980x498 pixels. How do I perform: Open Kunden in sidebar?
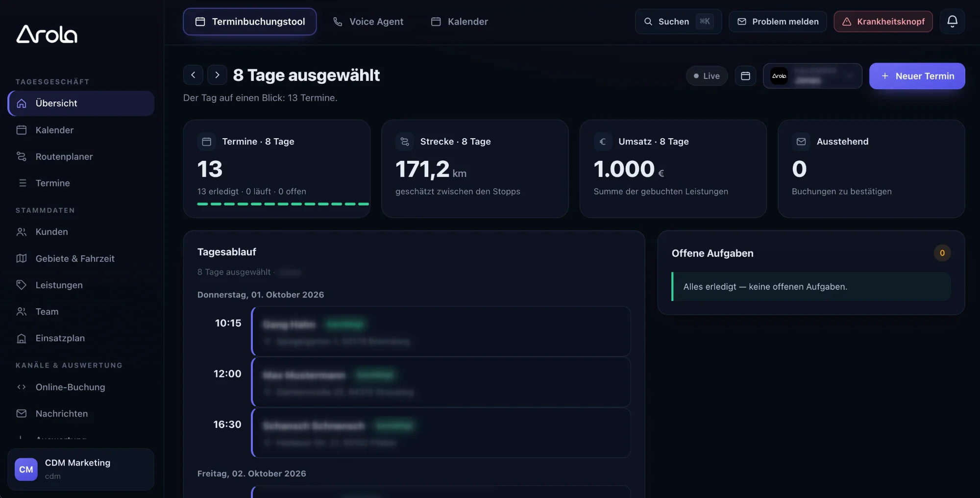[x=81, y=232]
